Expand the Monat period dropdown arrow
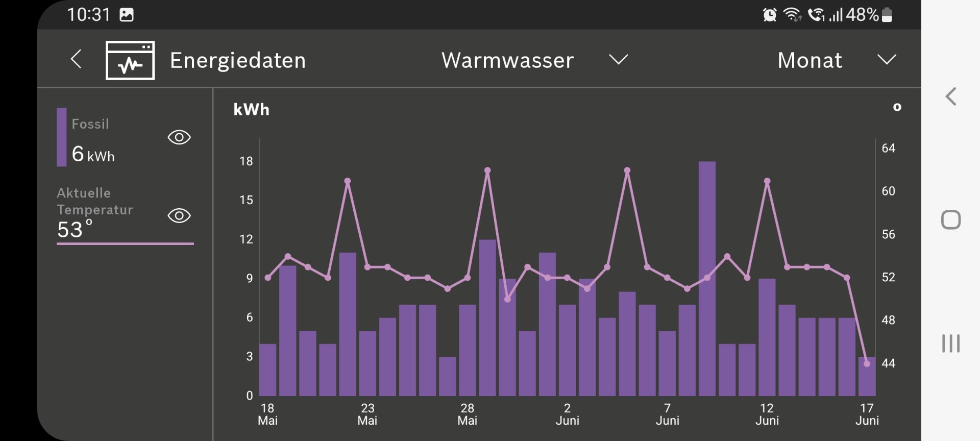Image resolution: width=980 pixels, height=441 pixels. pyautogui.click(x=887, y=60)
